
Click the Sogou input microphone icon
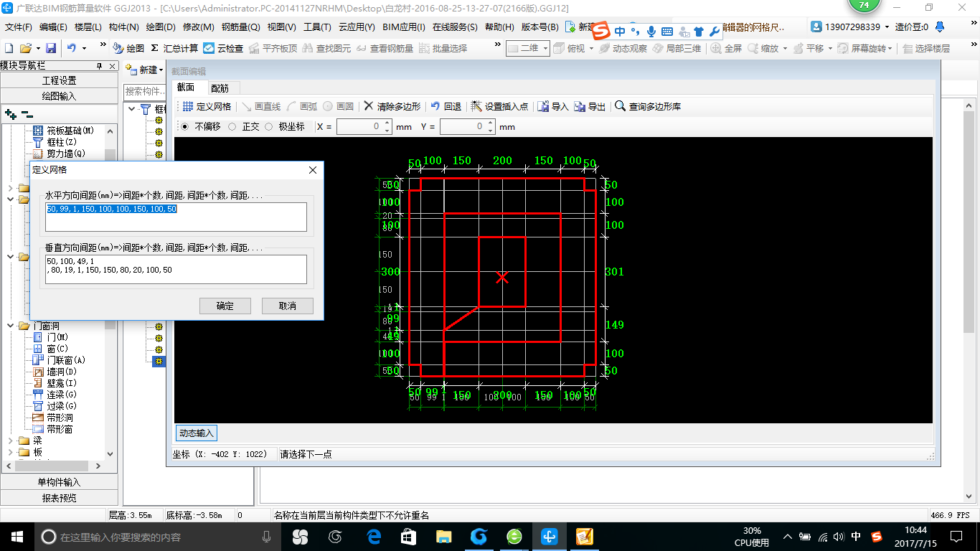(651, 31)
